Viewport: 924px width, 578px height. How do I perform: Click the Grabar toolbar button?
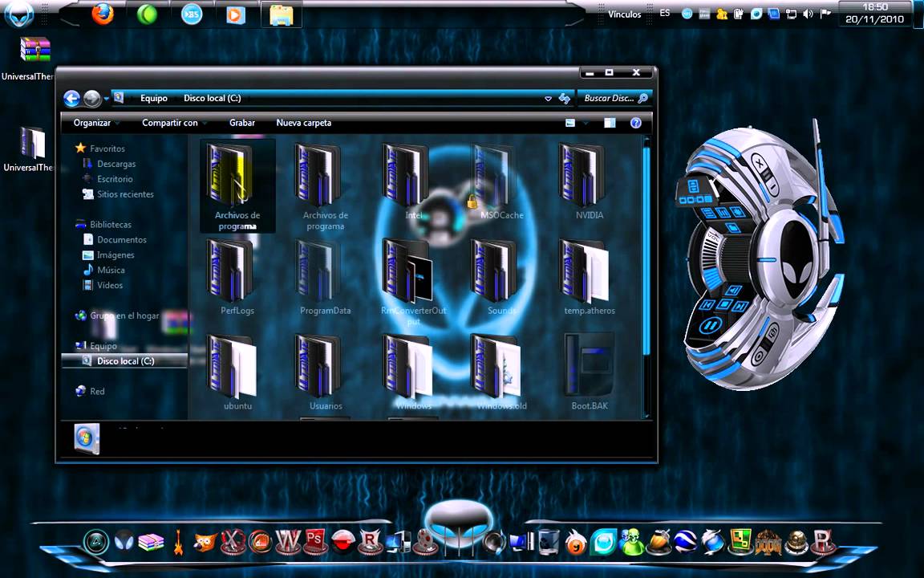[242, 123]
